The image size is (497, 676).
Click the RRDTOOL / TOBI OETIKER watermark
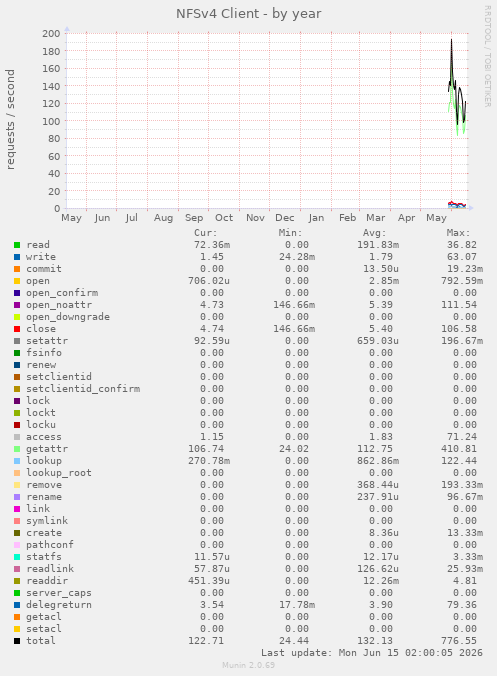(488, 56)
